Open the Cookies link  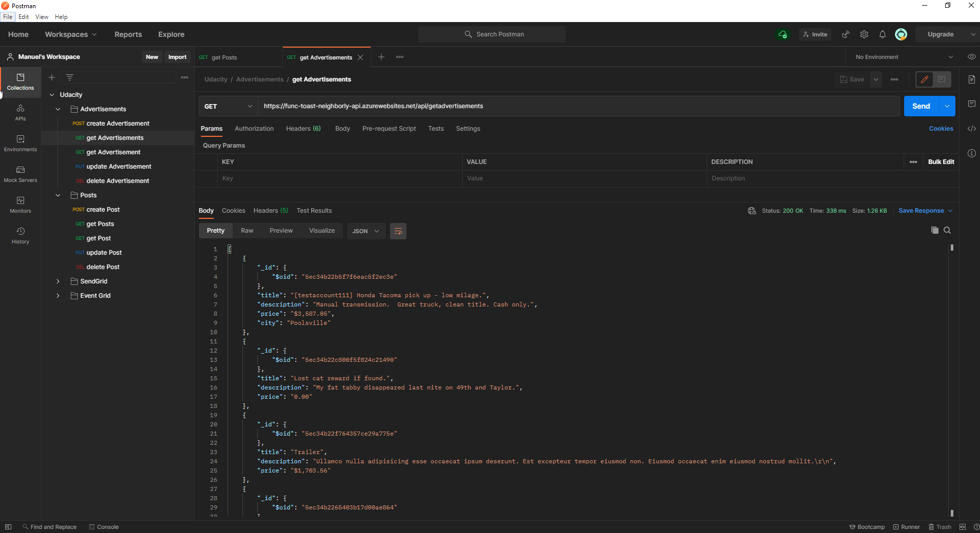(x=941, y=129)
